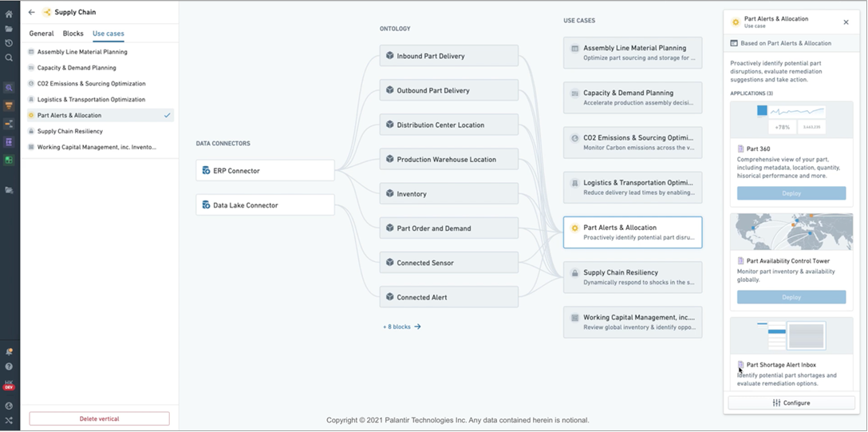Open the HK DEV user account badge
The height and width of the screenshot is (432, 868).
point(9,385)
